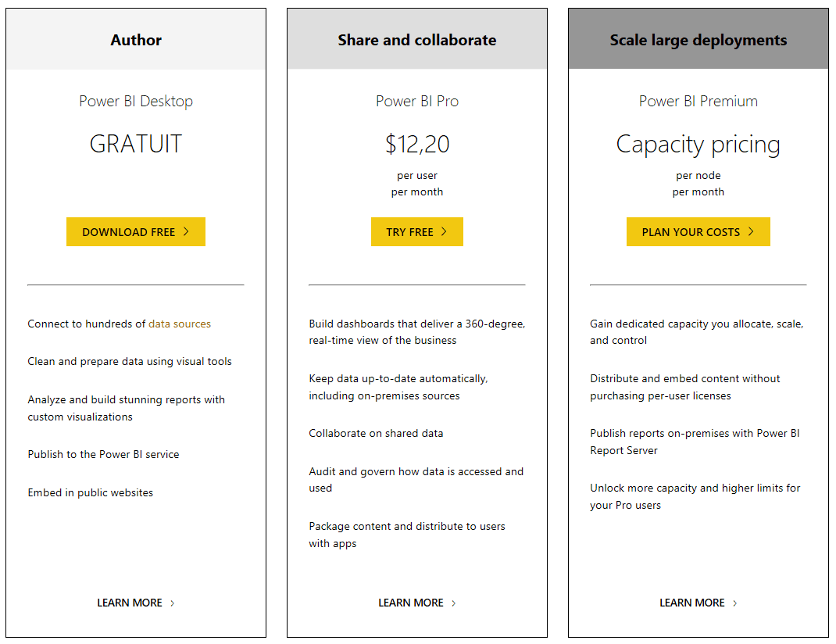Click the chevron beside Plan Your Costs
Screen dimensions: 836x644
click(751, 231)
